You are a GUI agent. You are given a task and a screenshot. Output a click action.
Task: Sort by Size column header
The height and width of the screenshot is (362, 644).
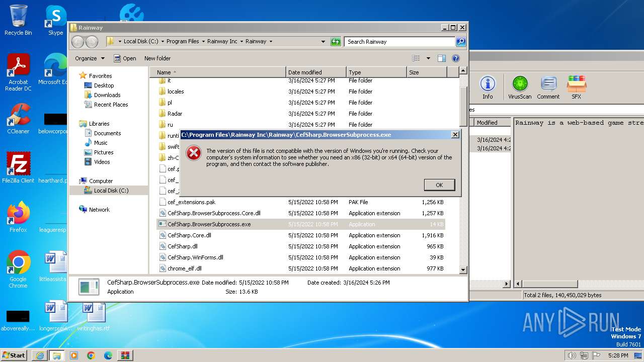click(x=427, y=72)
